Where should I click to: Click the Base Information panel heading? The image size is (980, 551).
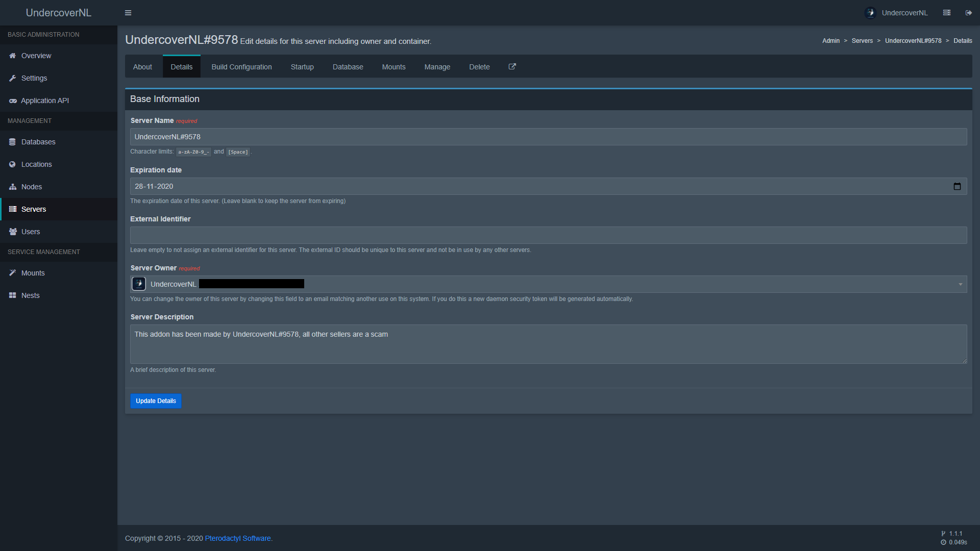coord(164,99)
